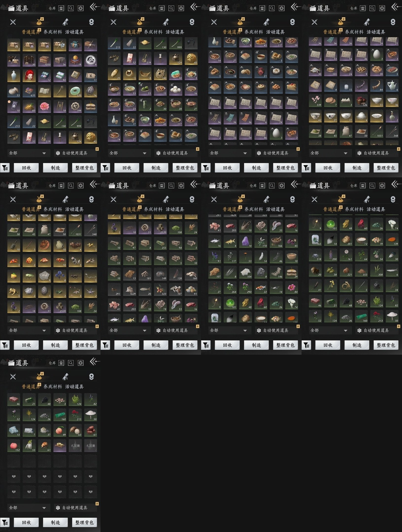The width and height of the screenshot is (402, 532).
Task: Select crossed-swords tab in panel with acorn 221
Action: pyautogui.click(x=315, y=199)
